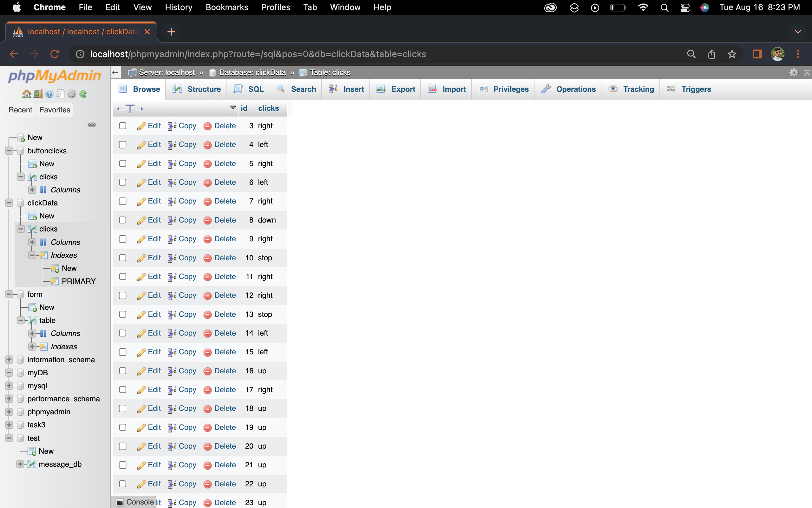Click Chrome's reload page icon

[x=55, y=54]
